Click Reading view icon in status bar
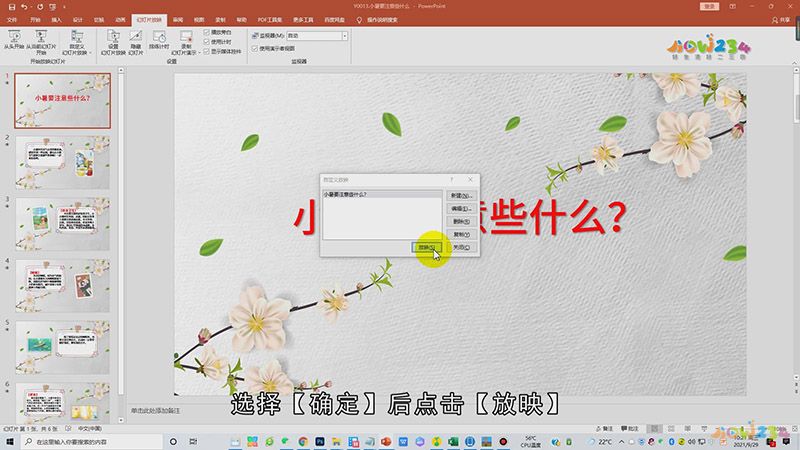This screenshot has height=450, width=800. tap(688, 429)
